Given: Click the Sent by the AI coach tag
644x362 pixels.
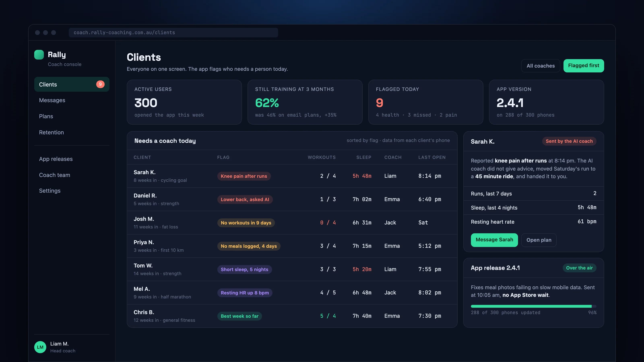Looking at the screenshot, I should (569, 141).
